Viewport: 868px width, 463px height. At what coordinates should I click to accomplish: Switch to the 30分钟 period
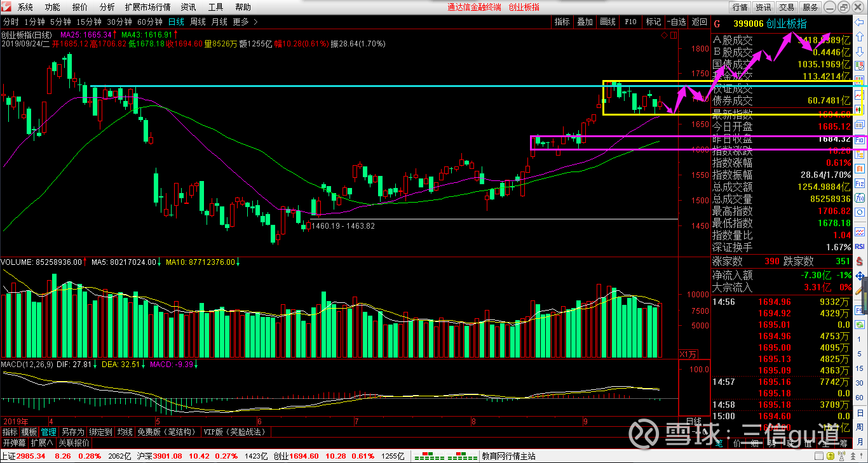click(119, 22)
